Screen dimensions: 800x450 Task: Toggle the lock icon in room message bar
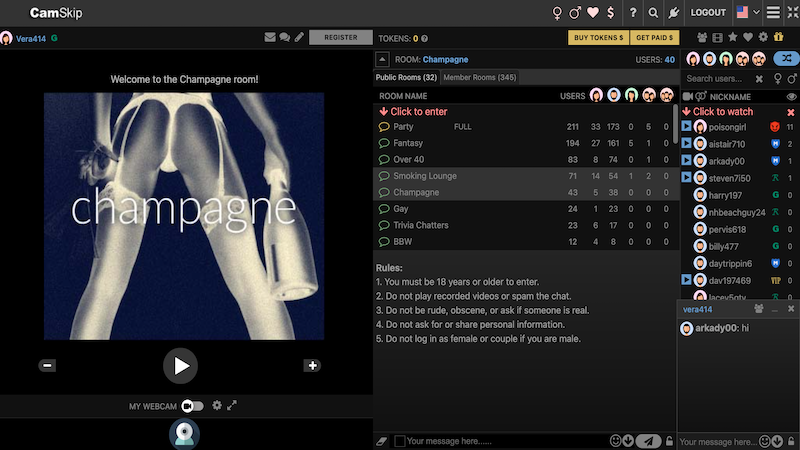click(669, 441)
